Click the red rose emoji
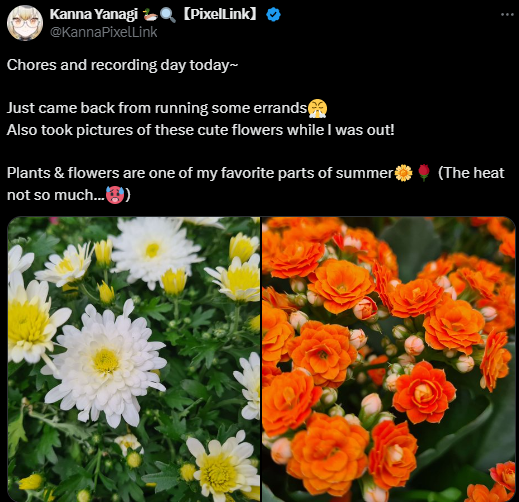The image size is (519, 502). [423, 173]
